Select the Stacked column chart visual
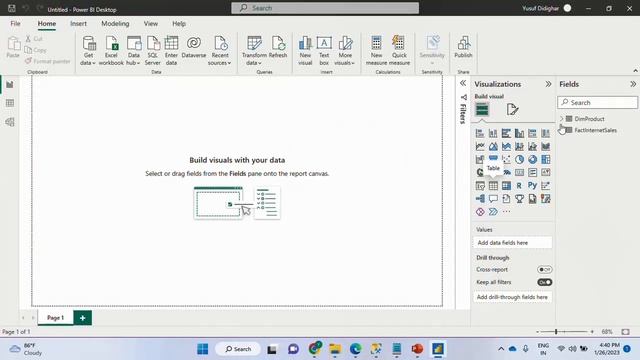The height and width of the screenshot is (360, 640). 493,133
